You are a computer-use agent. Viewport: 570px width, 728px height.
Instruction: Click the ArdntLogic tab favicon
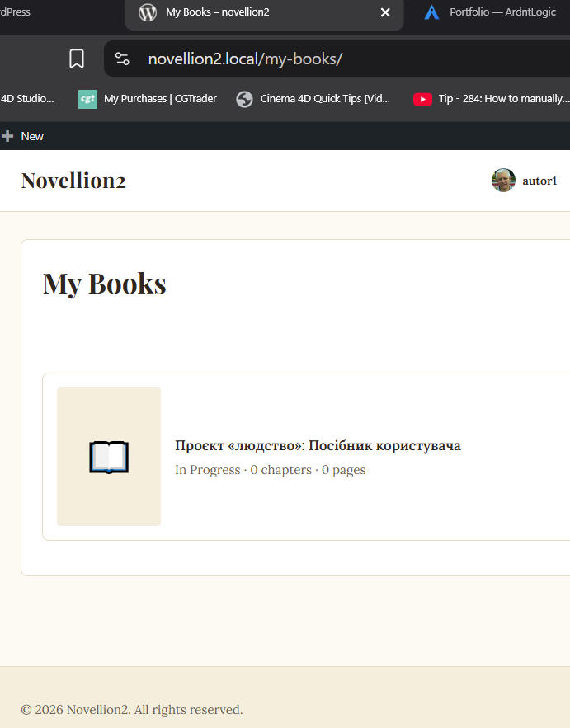tap(431, 12)
